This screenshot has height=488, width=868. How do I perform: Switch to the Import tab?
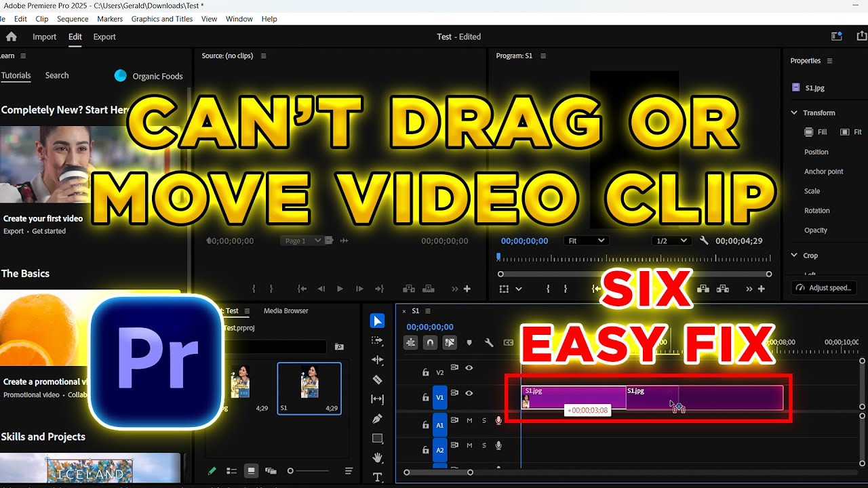pos(45,37)
